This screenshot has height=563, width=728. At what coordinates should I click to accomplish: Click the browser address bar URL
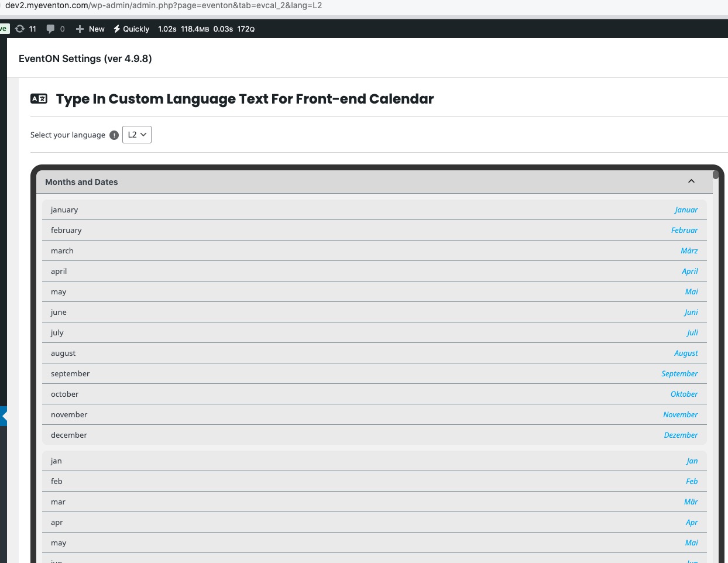164,5
